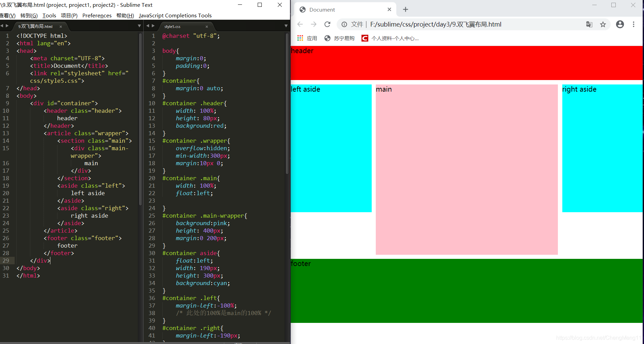644x344 pixels.
Task: Bookmark this page with star icon
Action: [603, 24]
